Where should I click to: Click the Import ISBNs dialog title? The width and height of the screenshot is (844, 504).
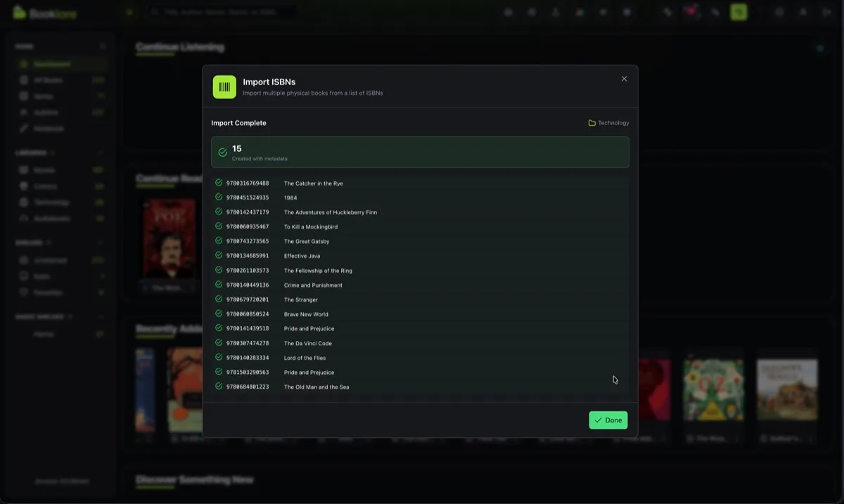269,82
